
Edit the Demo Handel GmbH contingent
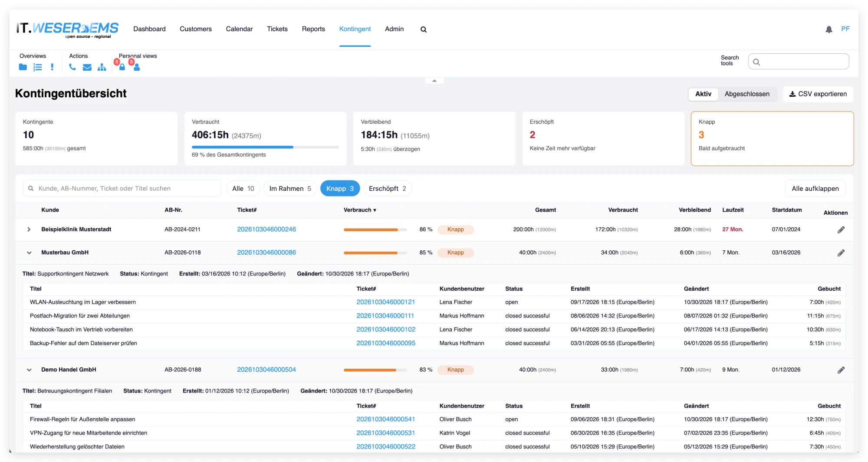841,370
